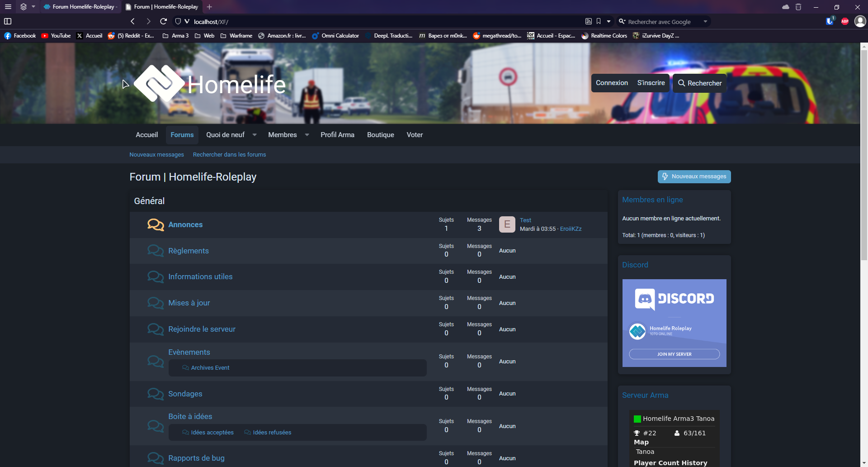Screen dimensions: 868x467
Task: Click the page vertical scrollbar thumb
Action: pyautogui.click(x=864, y=154)
